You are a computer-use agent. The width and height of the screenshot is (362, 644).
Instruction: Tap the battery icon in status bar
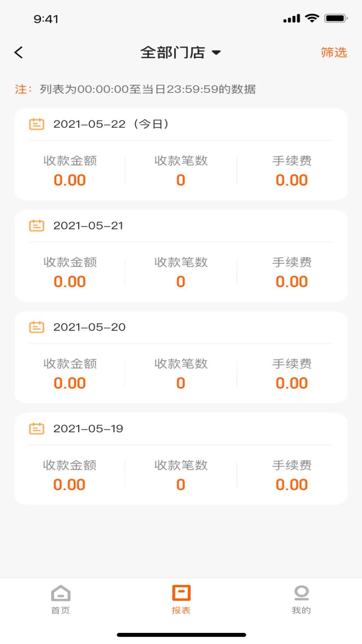click(336, 18)
